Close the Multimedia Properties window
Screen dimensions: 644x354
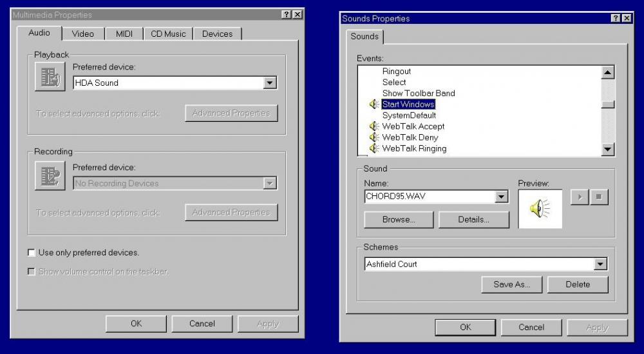[298, 15]
